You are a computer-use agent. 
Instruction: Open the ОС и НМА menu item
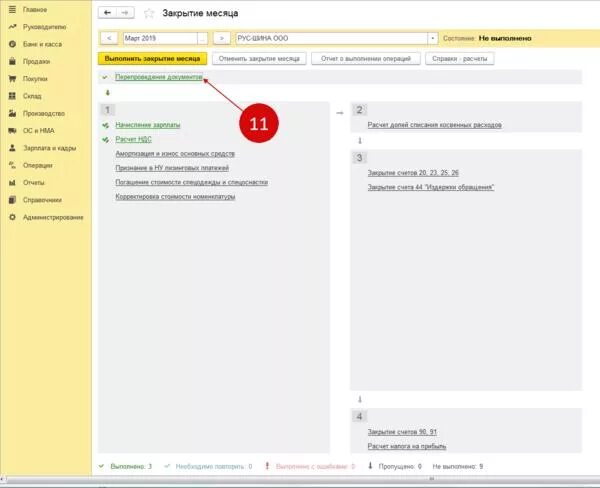pyautogui.click(x=39, y=131)
